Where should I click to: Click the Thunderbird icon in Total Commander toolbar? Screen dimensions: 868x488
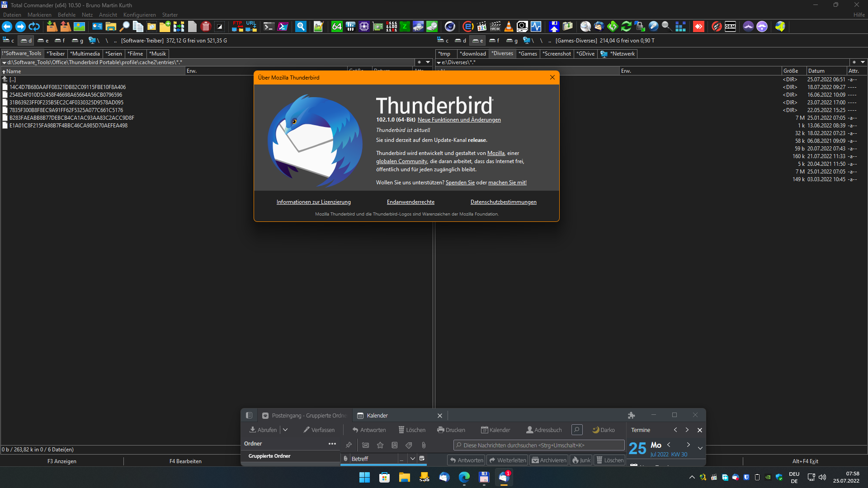point(599,27)
